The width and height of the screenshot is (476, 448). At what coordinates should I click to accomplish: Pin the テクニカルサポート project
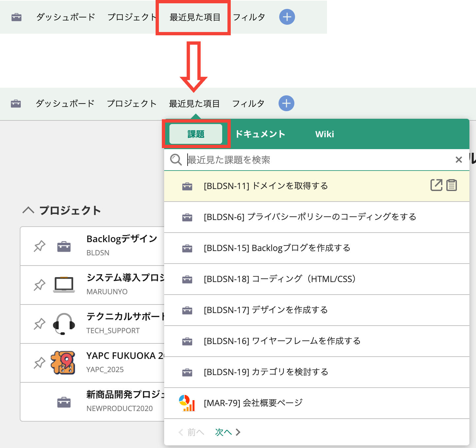[x=40, y=324]
